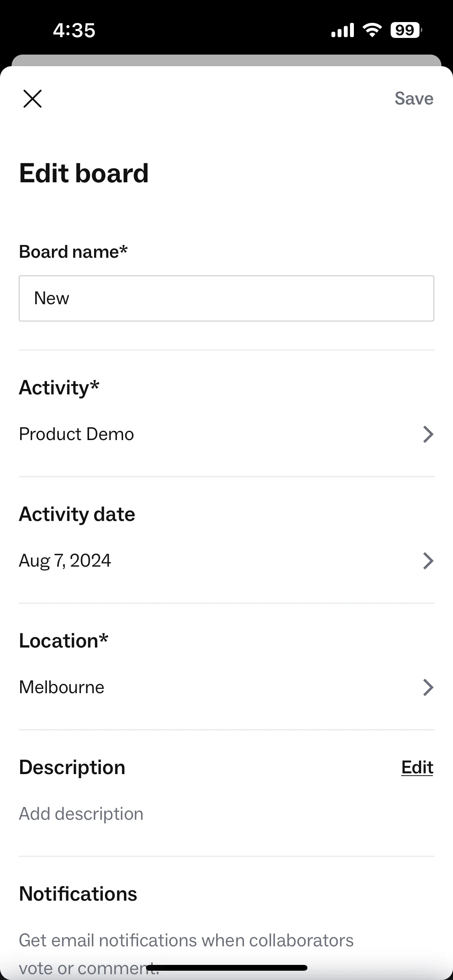Tap the cellular signal bars icon
Screen dimensions: 453x980
(x=343, y=30)
